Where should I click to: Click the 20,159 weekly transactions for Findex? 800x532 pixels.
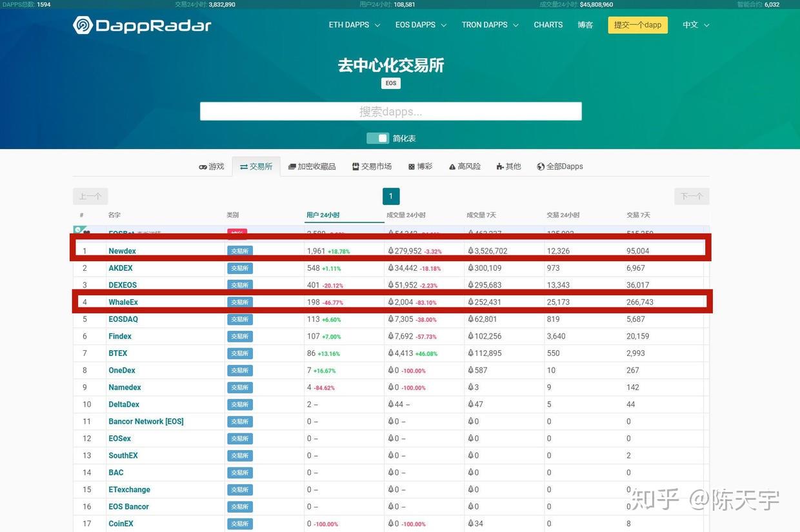(638, 336)
